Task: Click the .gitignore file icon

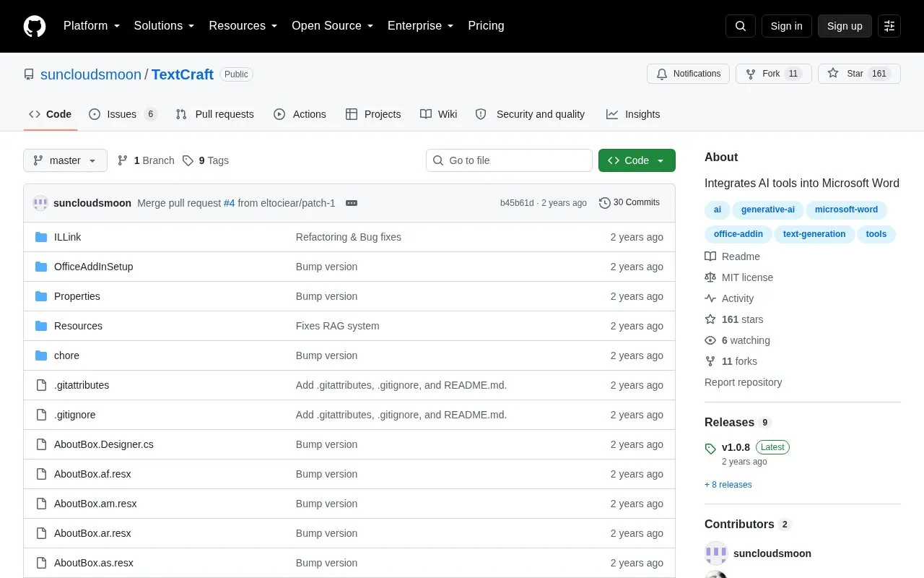Action: coord(41,415)
